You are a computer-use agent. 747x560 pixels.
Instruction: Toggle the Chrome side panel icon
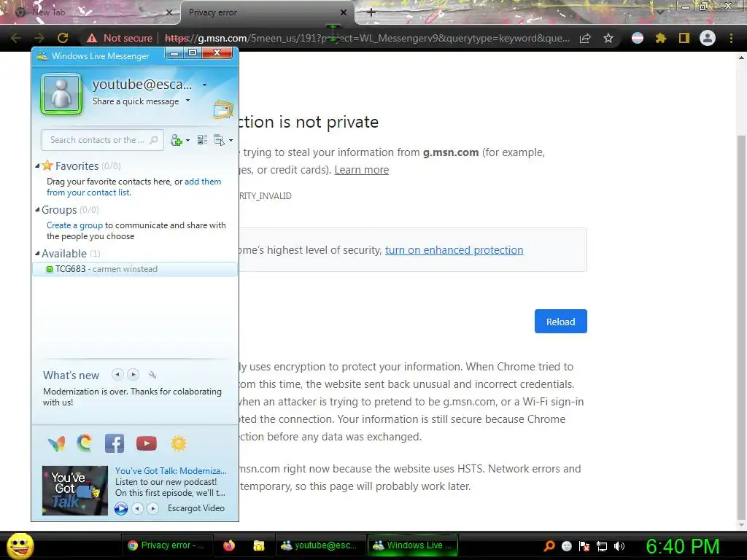click(x=684, y=38)
